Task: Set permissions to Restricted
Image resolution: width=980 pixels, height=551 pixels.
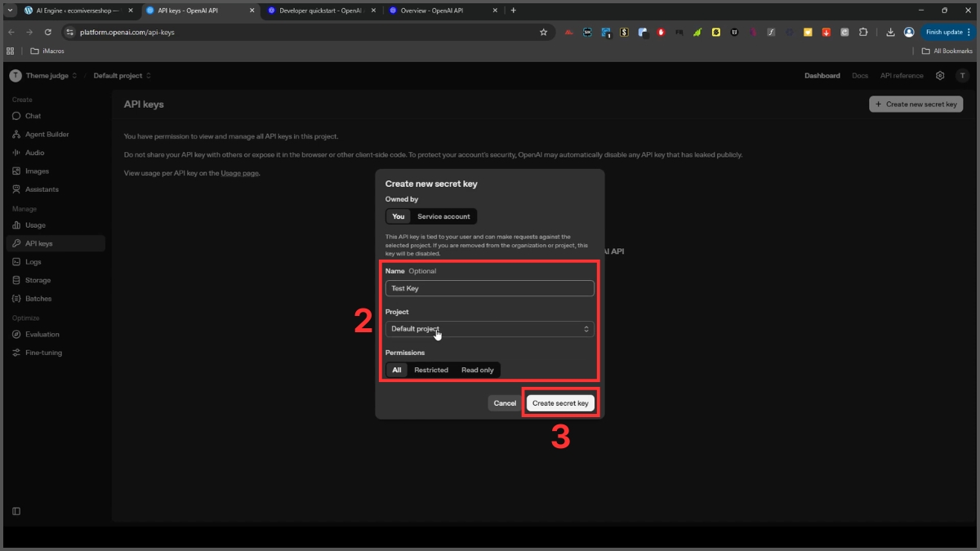Action: pyautogui.click(x=431, y=370)
